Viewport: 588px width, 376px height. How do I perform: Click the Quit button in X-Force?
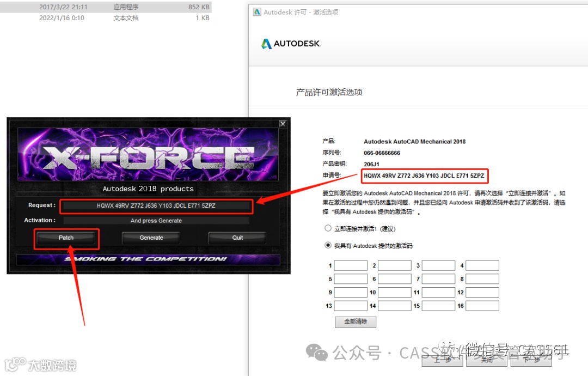coord(237,238)
